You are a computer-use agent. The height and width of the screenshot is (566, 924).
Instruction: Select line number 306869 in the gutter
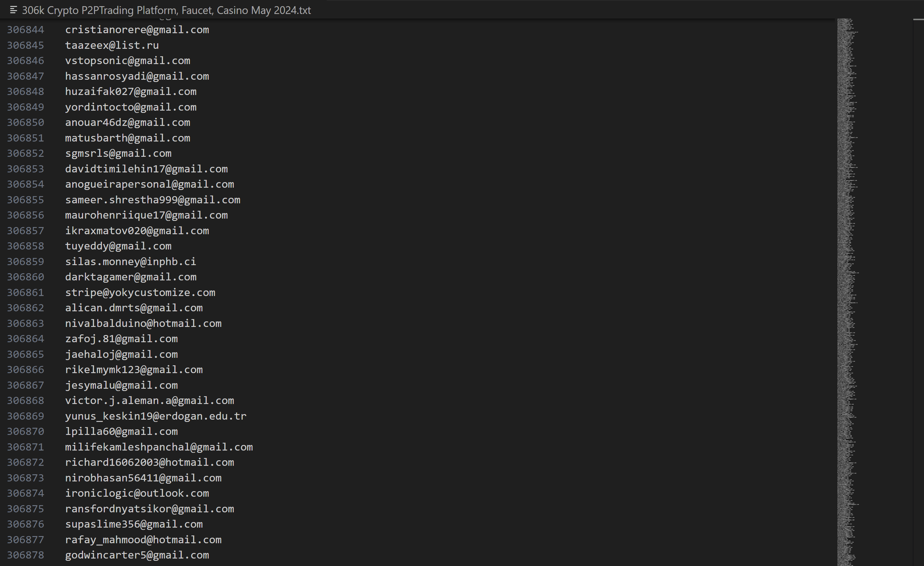[x=25, y=416]
